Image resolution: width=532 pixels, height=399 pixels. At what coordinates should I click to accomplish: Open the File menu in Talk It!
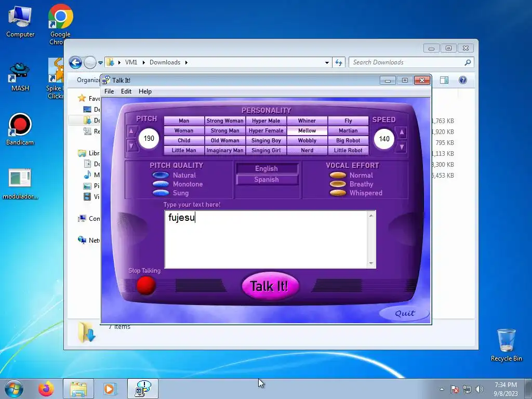[109, 91]
